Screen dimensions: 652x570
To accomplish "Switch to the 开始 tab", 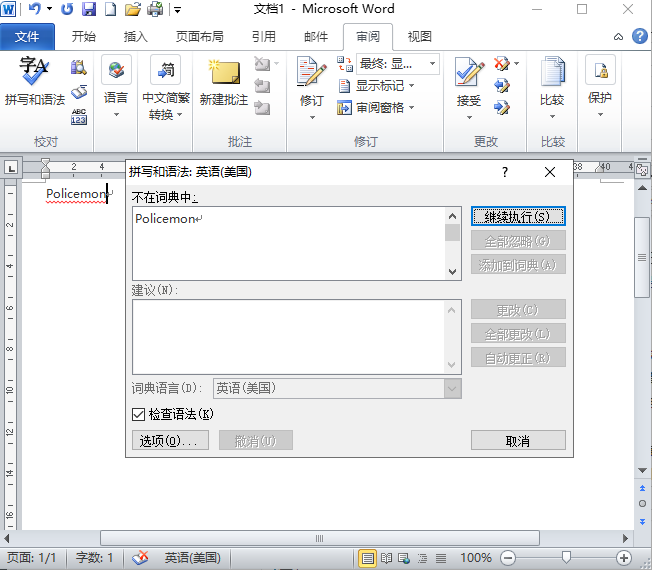I will pos(84,37).
